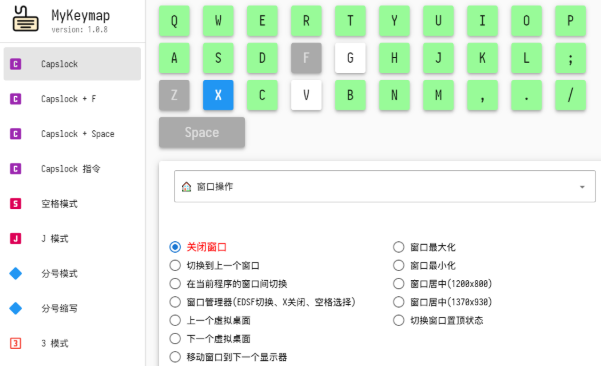The height and width of the screenshot is (366, 601).
Task: Click the purple icon next to Capslock + F
Action: (15, 99)
